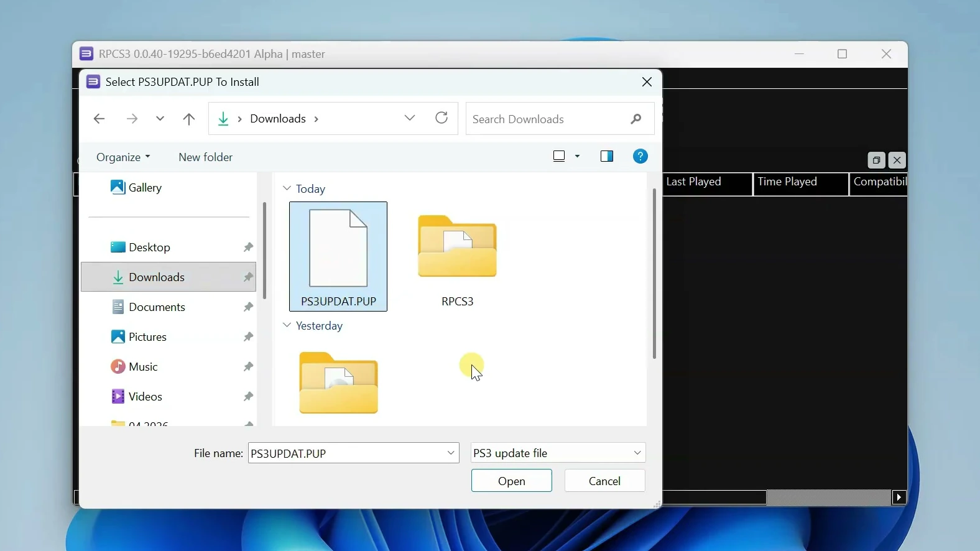The width and height of the screenshot is (980, 551).
Task: Open Videos in the sidebar
Action: click(x=168, y=397)
